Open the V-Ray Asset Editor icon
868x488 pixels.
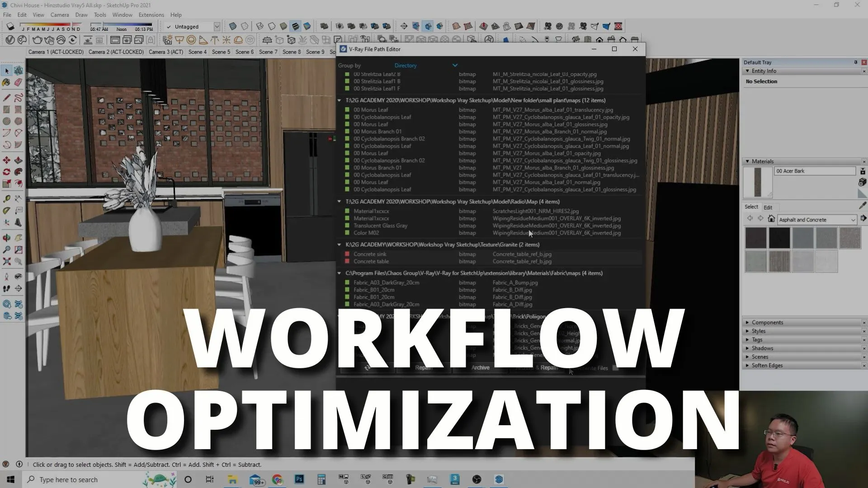[10, 40]
